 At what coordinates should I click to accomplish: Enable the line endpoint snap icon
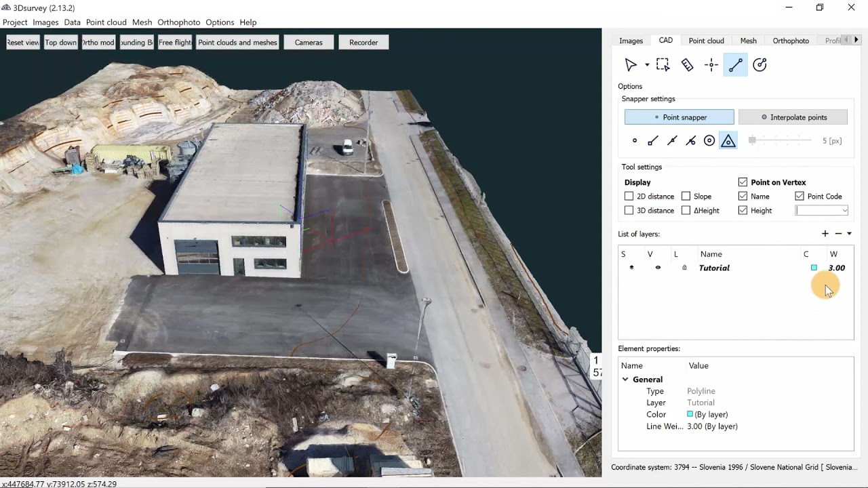(653, 141)
